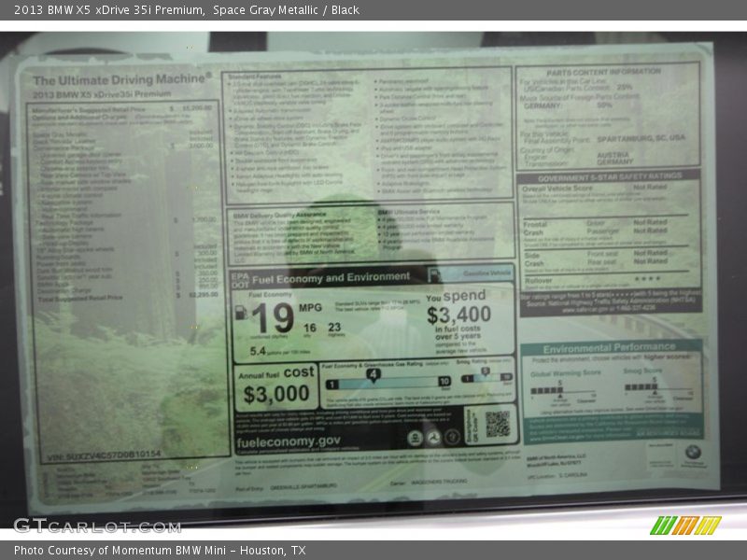Click the highway MPG value 23
The height and width of the screenshot is (560, 747).
(334, 327)
